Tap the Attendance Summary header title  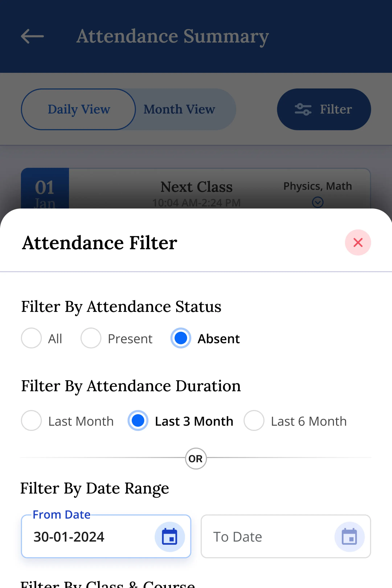click(x=173, y=36)
